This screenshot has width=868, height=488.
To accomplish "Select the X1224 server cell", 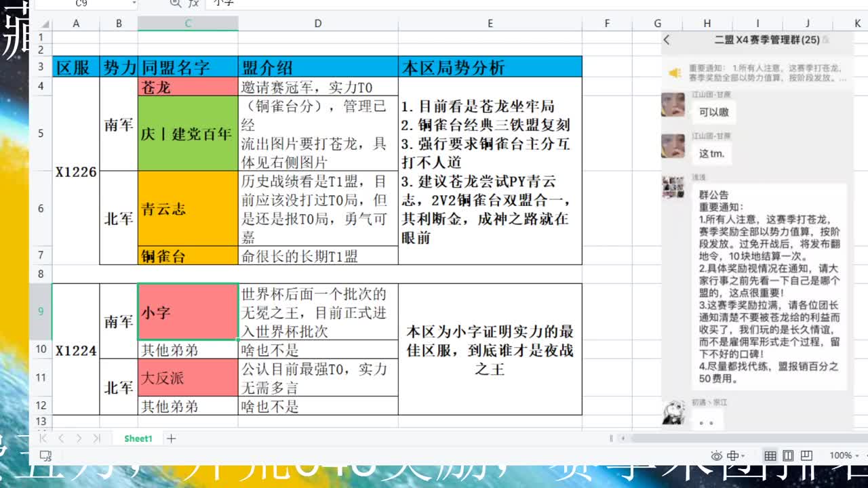I will (76, 350).
